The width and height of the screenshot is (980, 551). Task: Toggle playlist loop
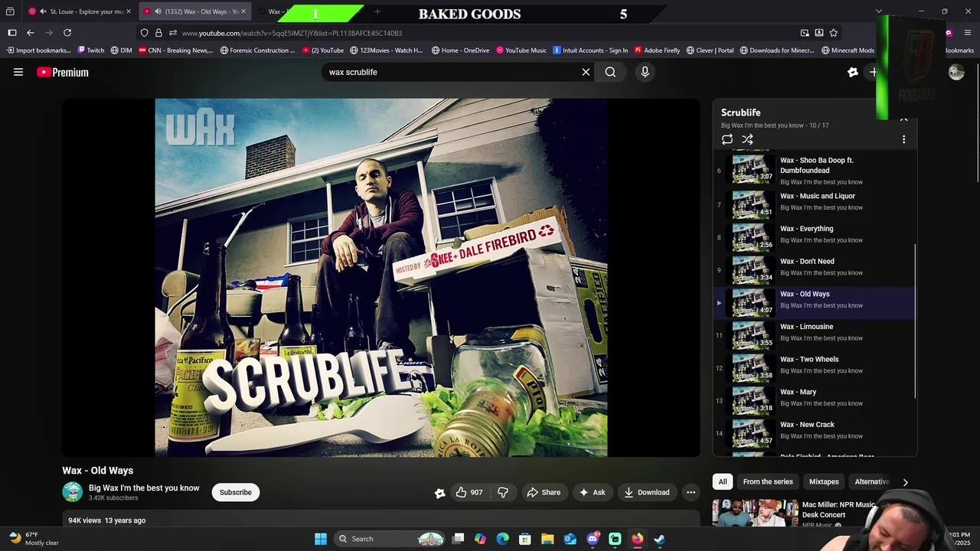[727, 139]
